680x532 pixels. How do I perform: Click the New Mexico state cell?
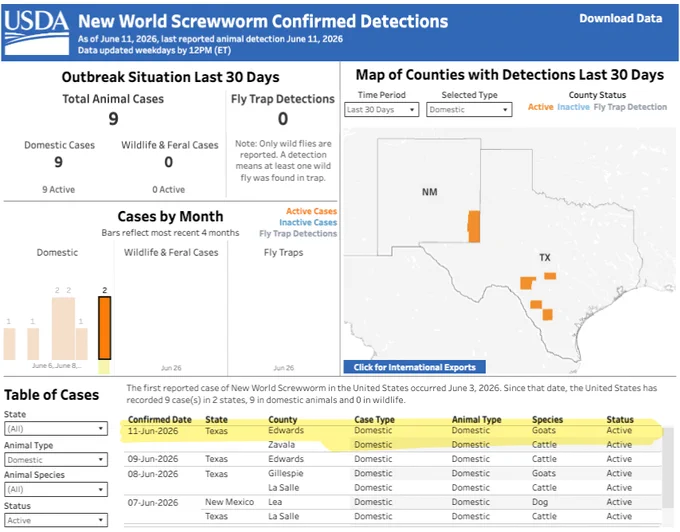[229, 502]
